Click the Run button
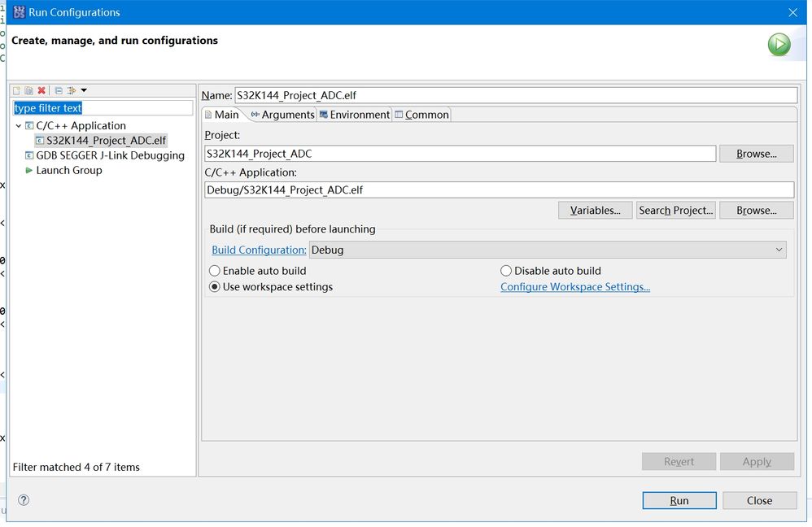 tap(679, 501)
